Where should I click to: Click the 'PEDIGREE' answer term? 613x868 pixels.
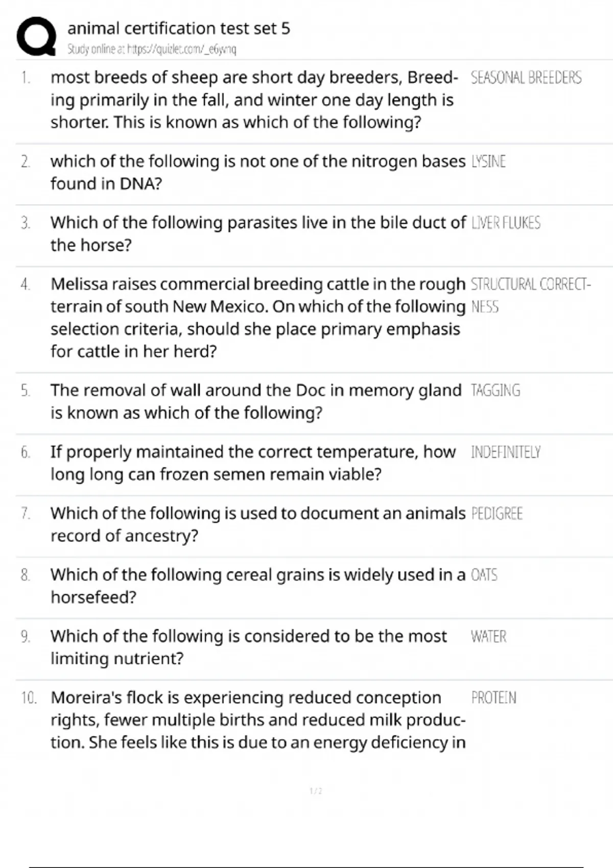[497, 514]
